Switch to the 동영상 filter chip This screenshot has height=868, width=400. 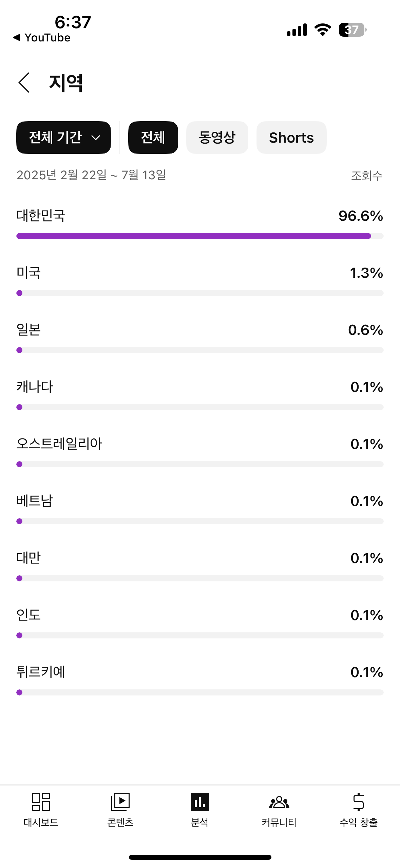[217, 138]
